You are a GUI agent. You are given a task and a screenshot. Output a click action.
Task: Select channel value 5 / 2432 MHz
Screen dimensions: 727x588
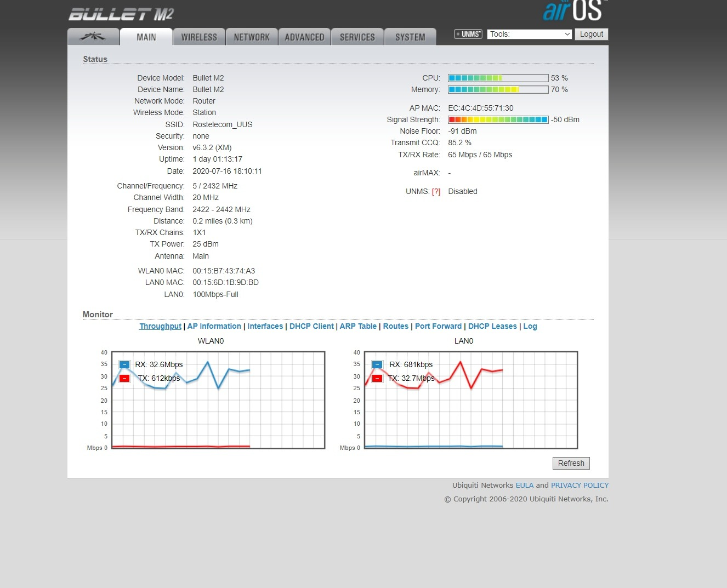point(215,186)
